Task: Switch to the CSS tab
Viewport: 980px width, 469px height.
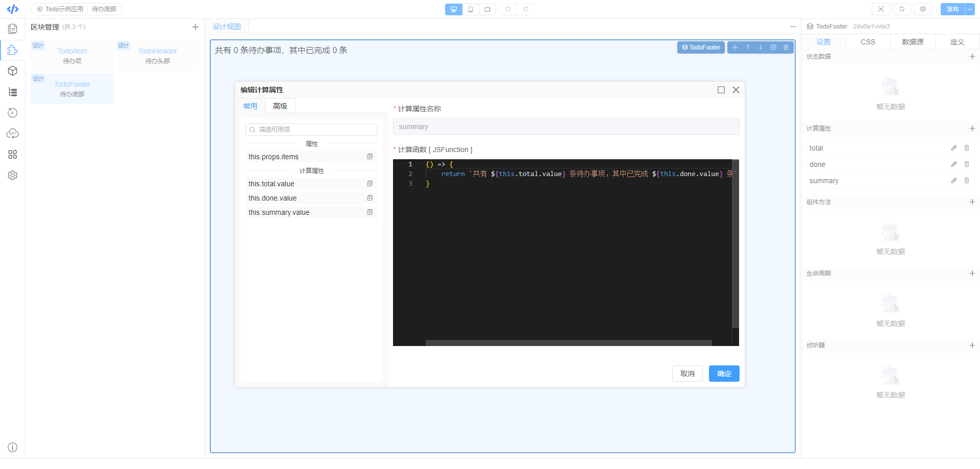Action: 868,42
